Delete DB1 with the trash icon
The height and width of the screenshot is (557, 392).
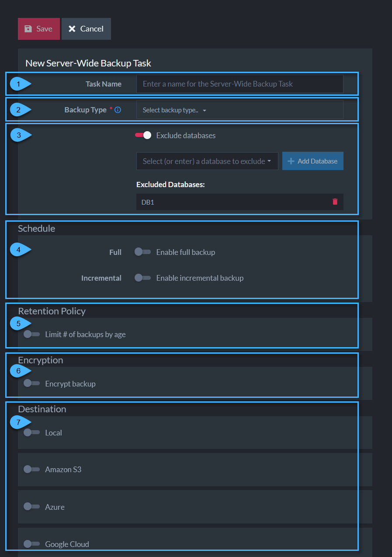[x=335, y=202]
